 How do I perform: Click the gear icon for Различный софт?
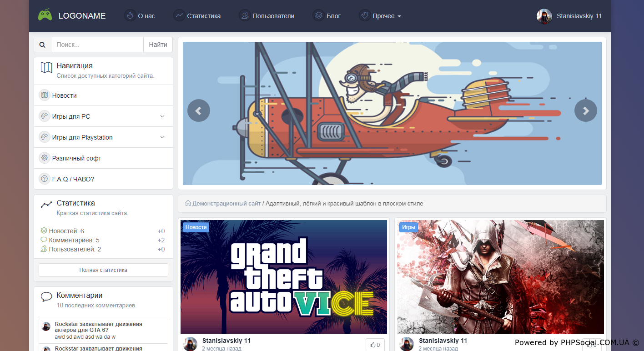(44, 158)
